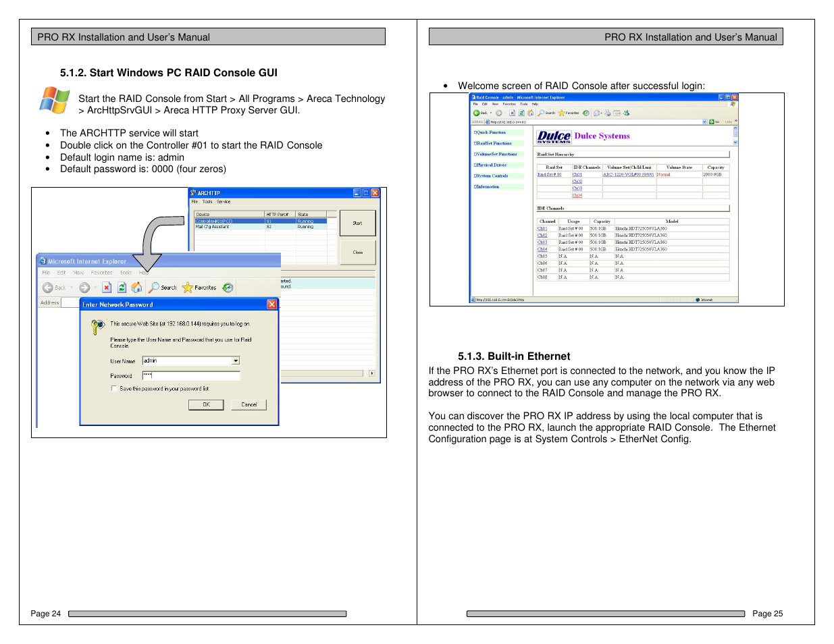Image resolution: width=834 pixels, height=644 pixels.
Task: Open the File menu in the ARCHTTP window
Action: pos(194,202)
